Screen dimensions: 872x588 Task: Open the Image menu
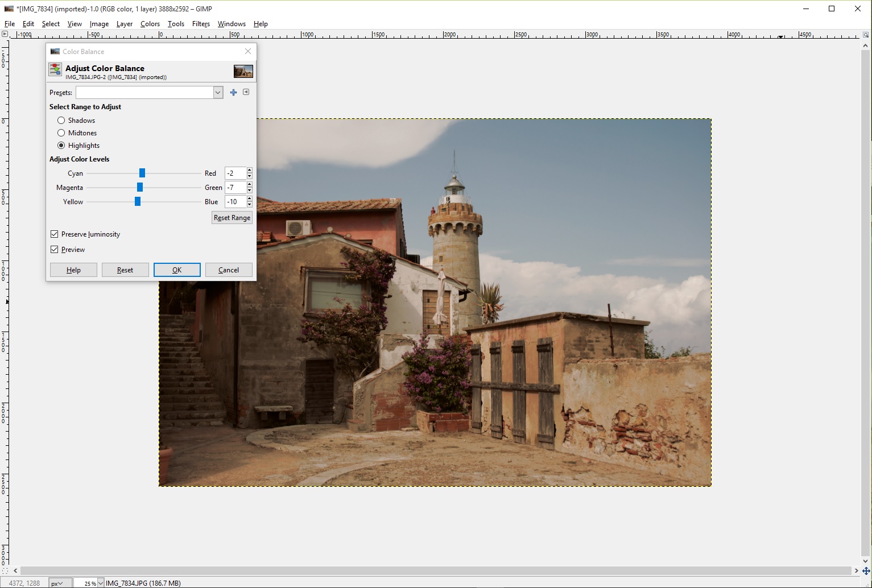click(99, 24)
